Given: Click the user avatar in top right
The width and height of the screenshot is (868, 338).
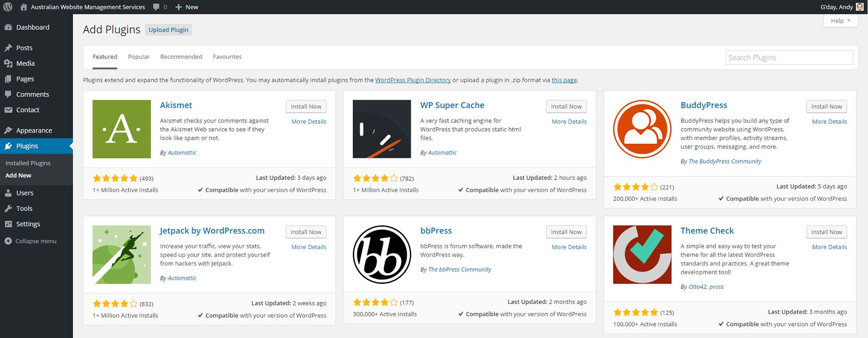Looking at the screenshot, I should coord(860,7).
